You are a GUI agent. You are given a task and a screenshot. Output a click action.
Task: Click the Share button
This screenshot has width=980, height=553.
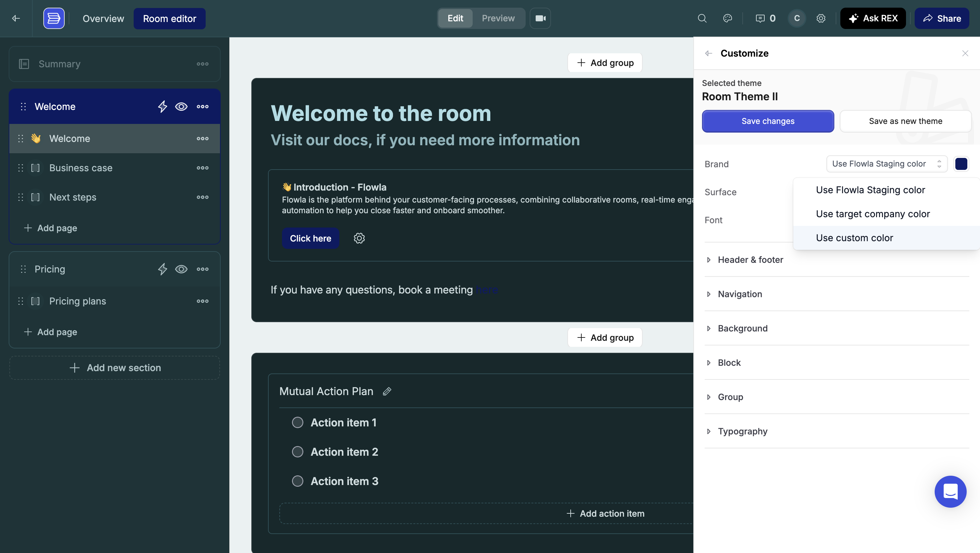pyautogui.click(x=942, y=18)
